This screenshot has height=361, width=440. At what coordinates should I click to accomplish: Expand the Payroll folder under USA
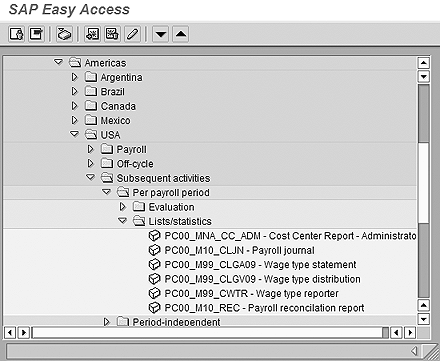point(90,149)
